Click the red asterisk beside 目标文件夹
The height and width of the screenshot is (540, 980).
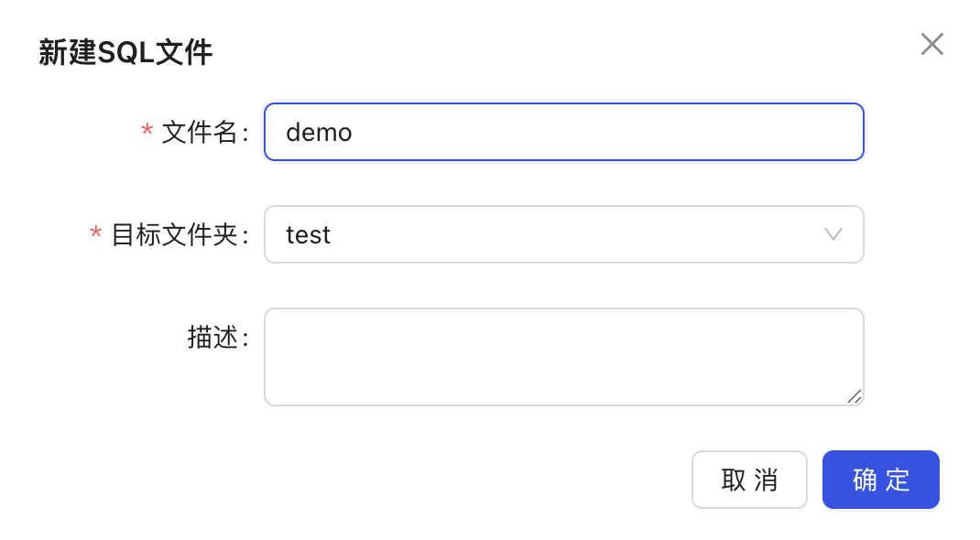click(95, 233)
